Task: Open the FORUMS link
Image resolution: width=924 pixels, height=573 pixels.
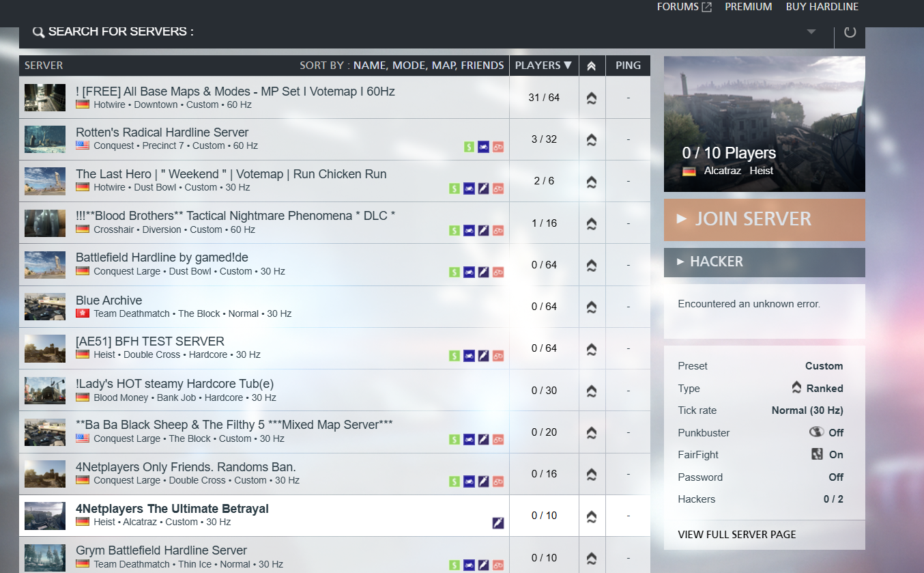Action: (678, 7)
